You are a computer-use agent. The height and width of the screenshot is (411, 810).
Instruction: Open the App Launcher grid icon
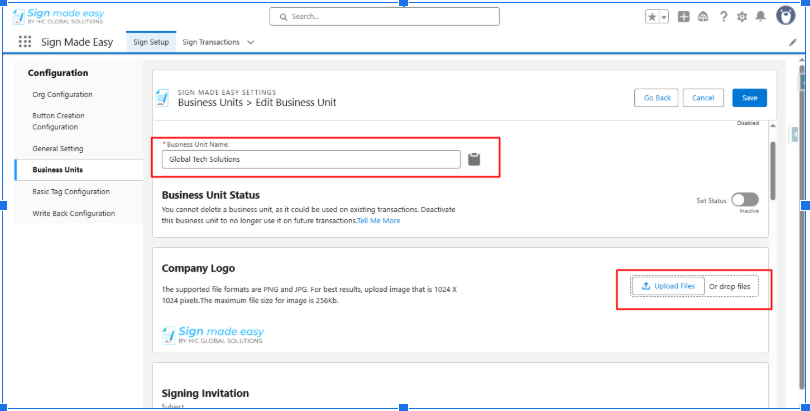(25, 42)
